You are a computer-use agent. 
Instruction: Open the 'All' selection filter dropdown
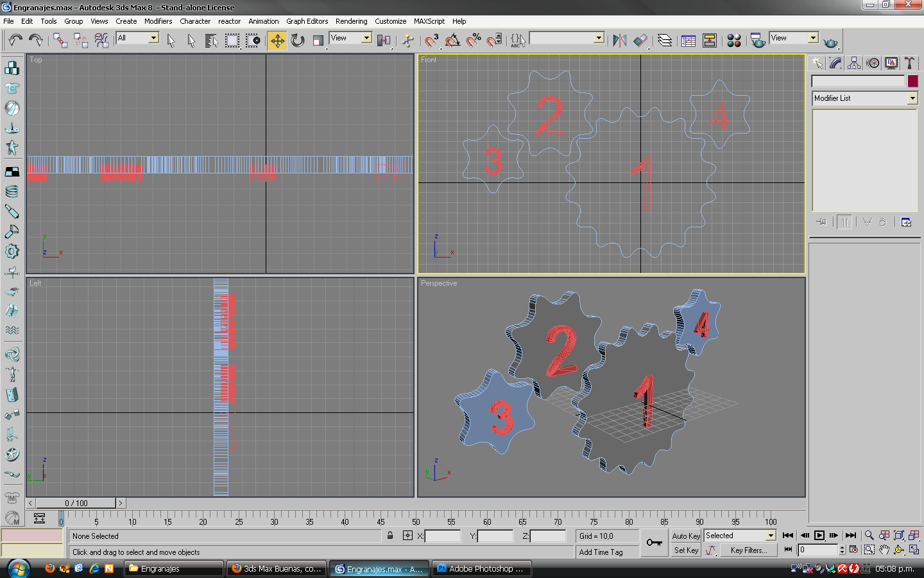click(153, 38)
